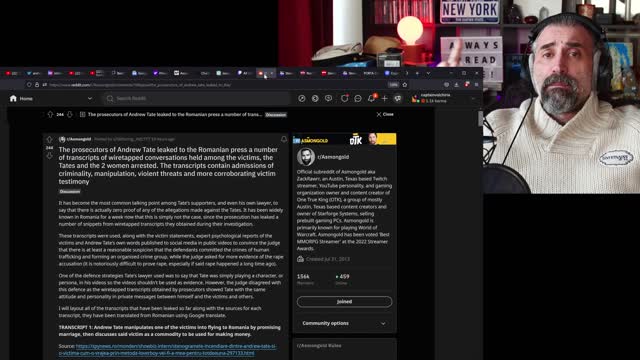Switch to the first YouTube browser tab

(11, 73)
